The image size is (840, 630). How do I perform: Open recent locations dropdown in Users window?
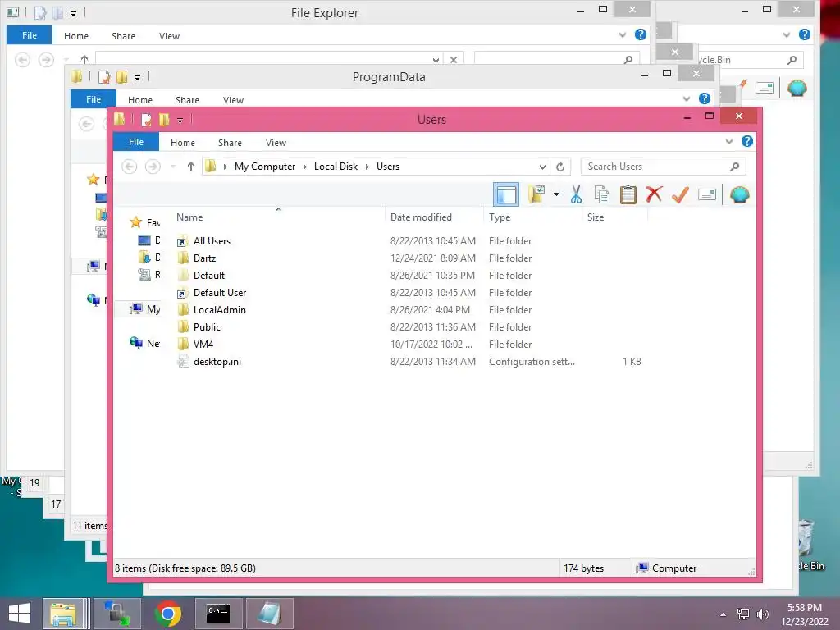172,167
